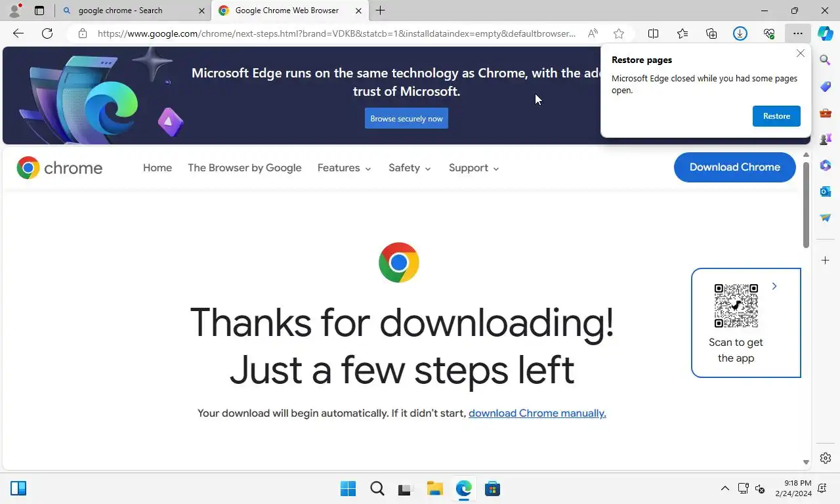Activate the Read aloud icon
Viewport: 840px width, 504px height.
point(593,33)
